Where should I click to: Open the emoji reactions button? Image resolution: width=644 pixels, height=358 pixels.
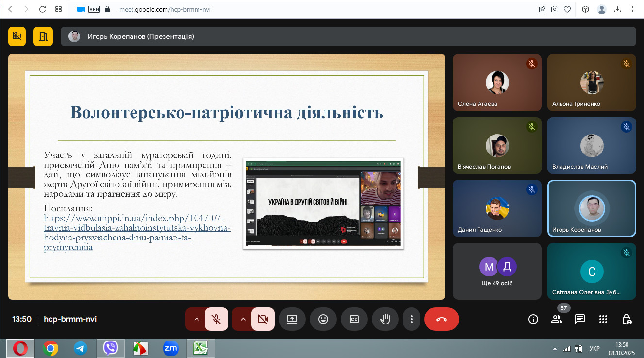[323, 319]
